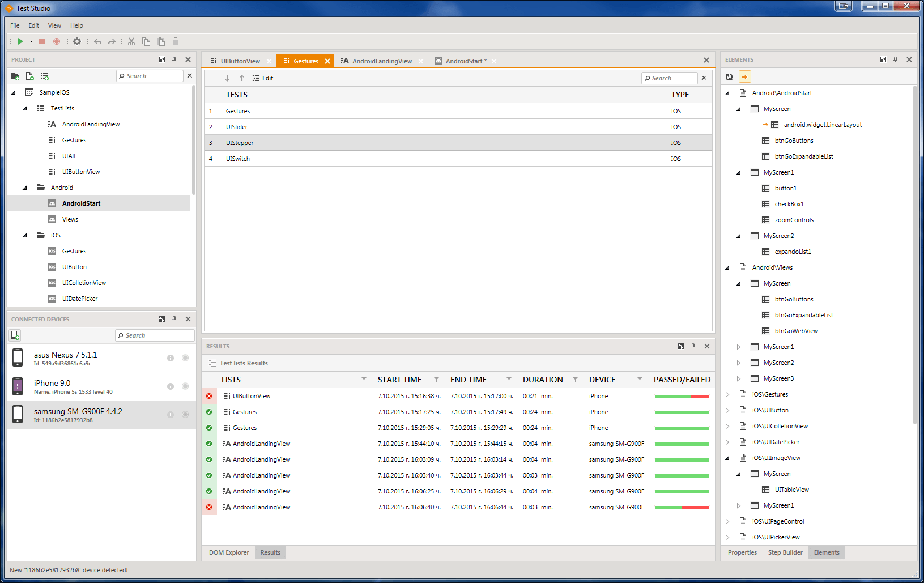Open the run button dropdown arrow
The image size is (924, 583).
tap(31, 41)
